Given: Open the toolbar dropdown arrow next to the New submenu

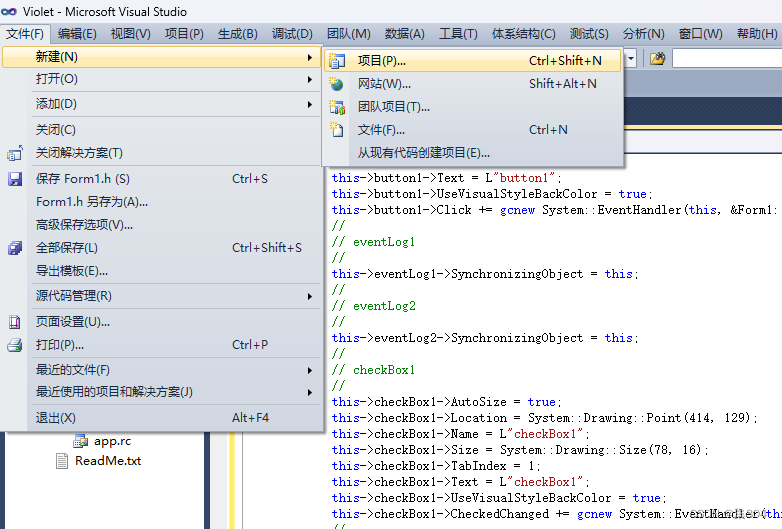Looking at the screenshot, I should coord(631,59).
